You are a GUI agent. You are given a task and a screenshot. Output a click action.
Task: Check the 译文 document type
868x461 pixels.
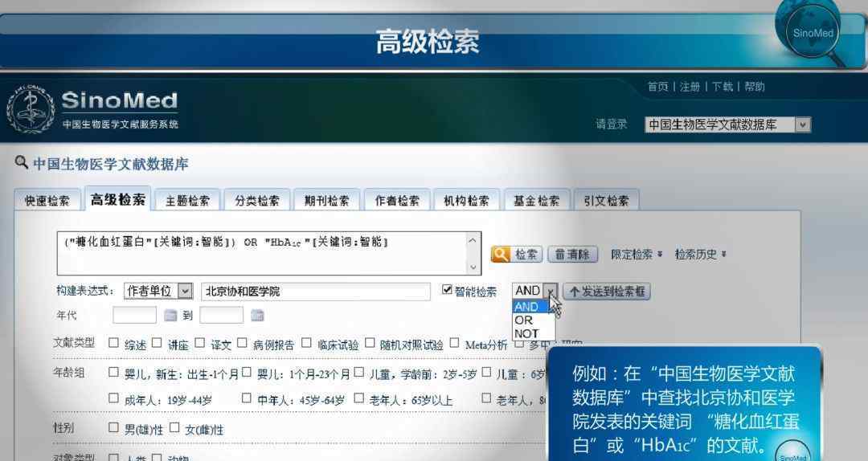pos(200,343)
